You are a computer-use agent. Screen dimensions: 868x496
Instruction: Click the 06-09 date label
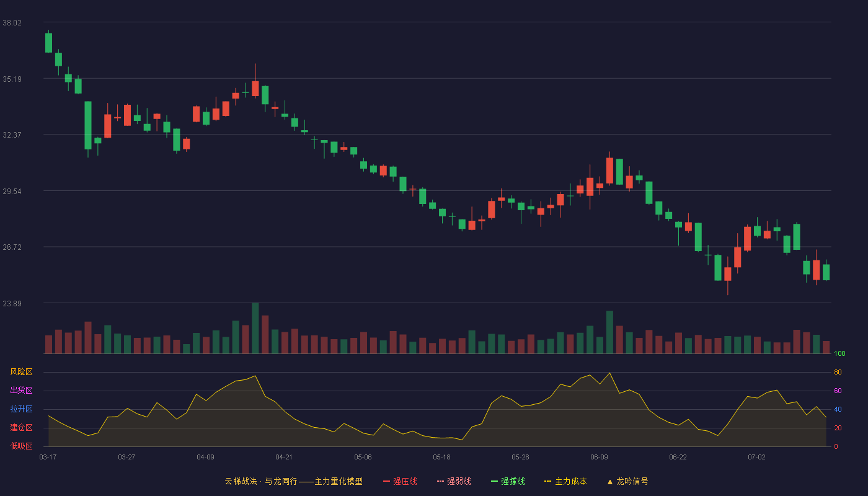coord(599,457)
